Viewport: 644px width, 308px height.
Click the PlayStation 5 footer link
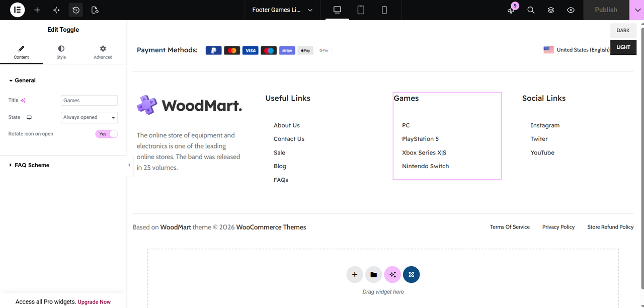click(421, 139)
